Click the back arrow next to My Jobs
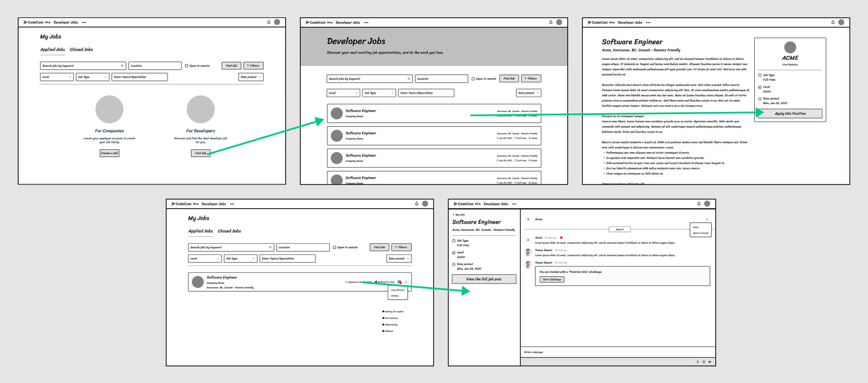The height and width of the screenshot is (383, 868). tap(454, 215)
